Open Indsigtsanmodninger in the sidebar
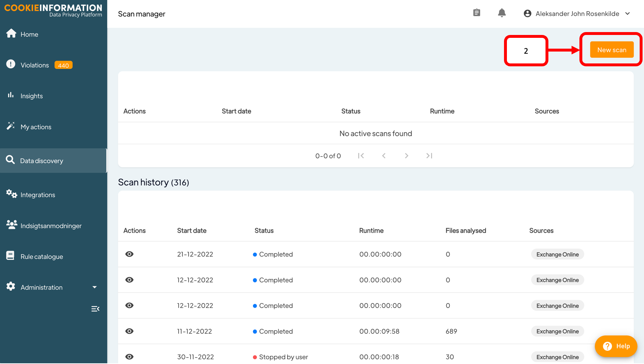Viewport: 644px width, 364px height. (x=51, y=226)
